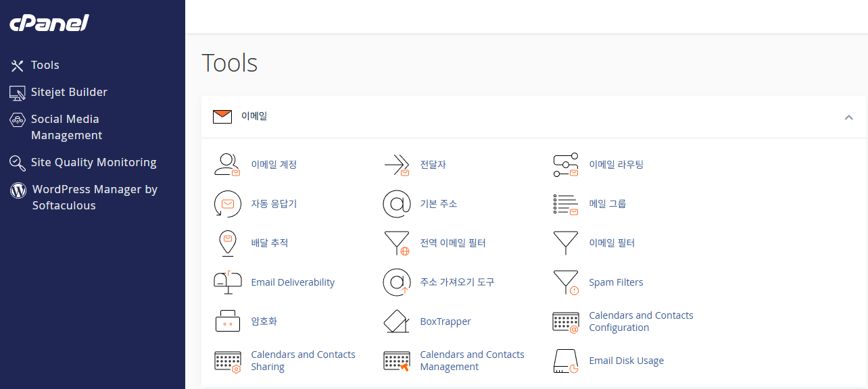This screenshot has width=868, height=389.
Task: Click the 주소 가져오기 도구 icon
Action: pos(397,282)
